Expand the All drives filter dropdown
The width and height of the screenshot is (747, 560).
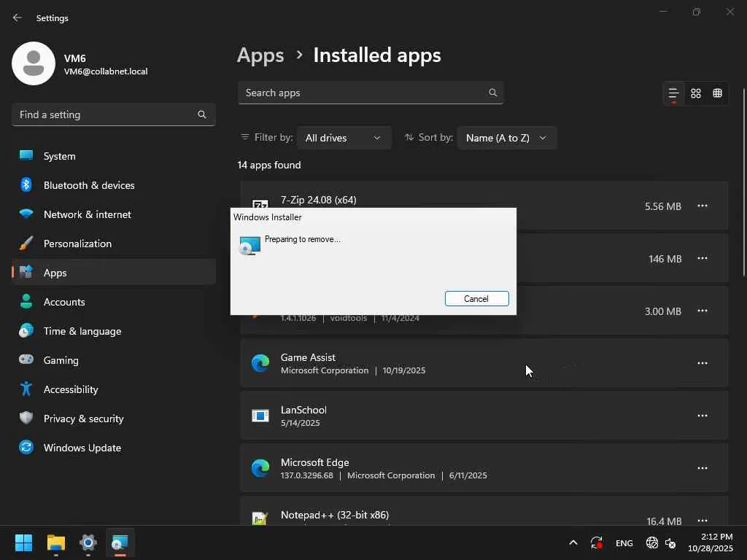[x=344, y=138]
